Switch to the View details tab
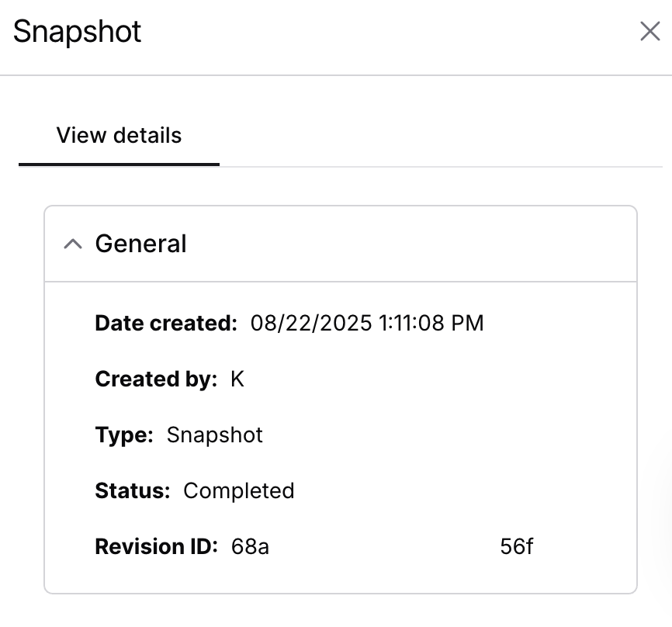Viewport: 672px width, 627px height. [119, 136]
